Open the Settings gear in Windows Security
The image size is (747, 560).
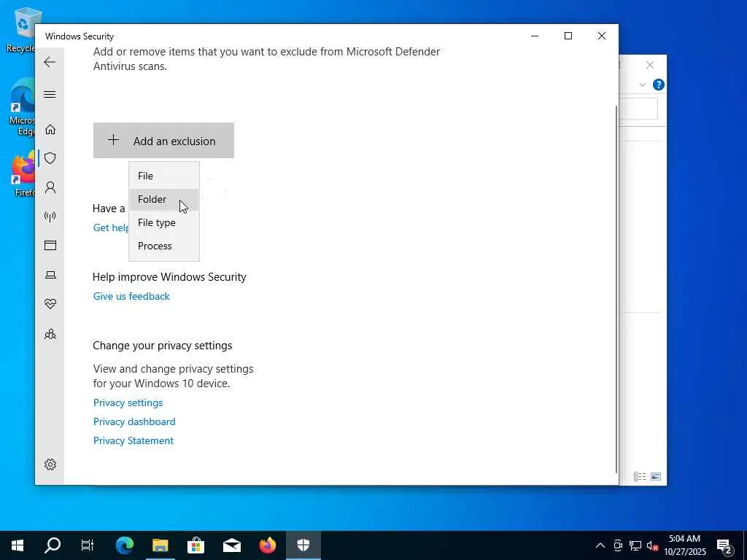click(x=50, y=464)
